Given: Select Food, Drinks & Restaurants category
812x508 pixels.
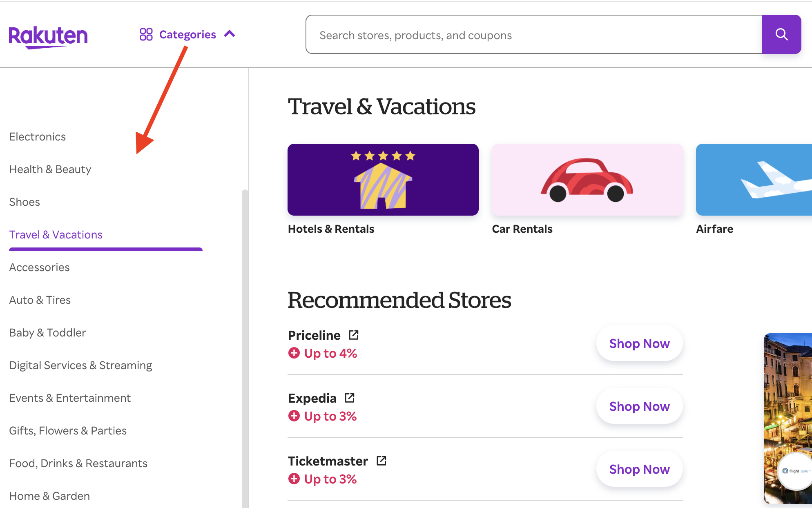Looking at the screenshot, I should 78,463.
